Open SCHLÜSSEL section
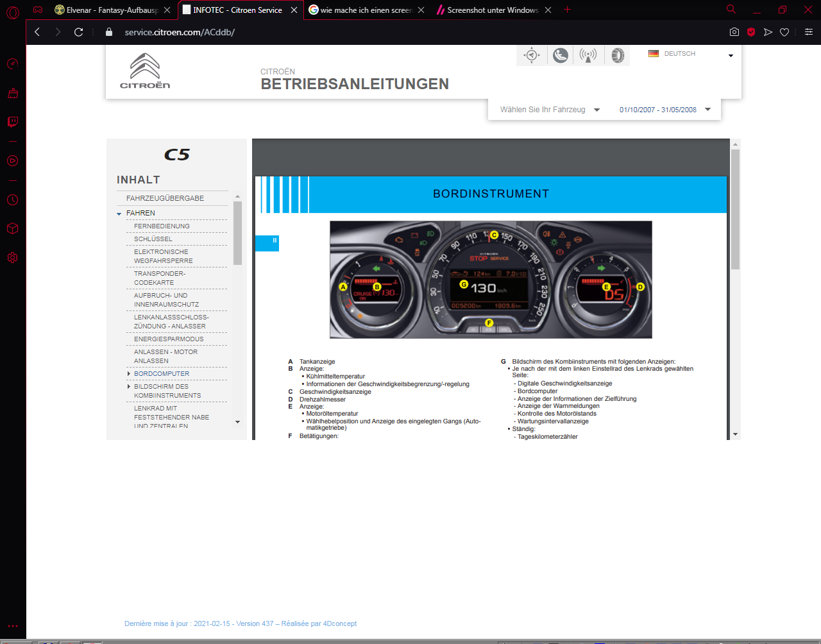This screenshot has width=821, height=644. click(x=153, y=239)
